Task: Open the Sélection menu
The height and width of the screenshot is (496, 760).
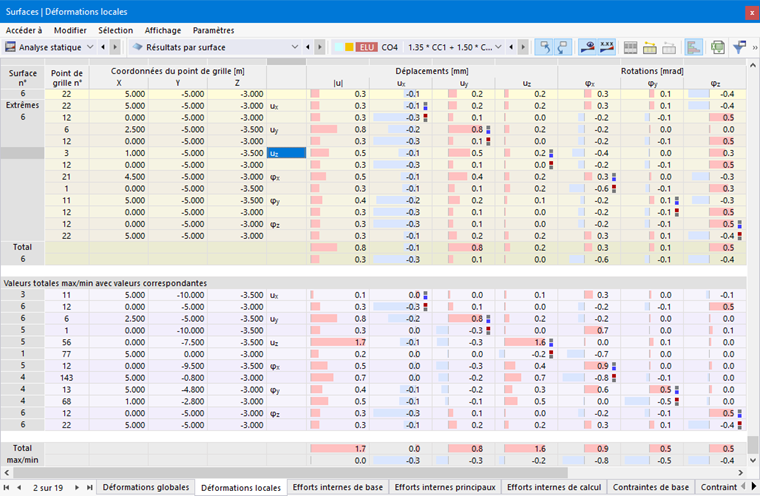Action: click(115, 30)
